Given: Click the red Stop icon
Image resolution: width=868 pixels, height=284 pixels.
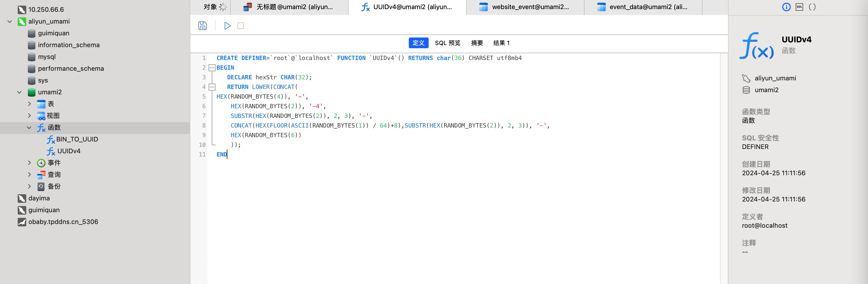Looking at the screenshot, I should coord(240,26).
